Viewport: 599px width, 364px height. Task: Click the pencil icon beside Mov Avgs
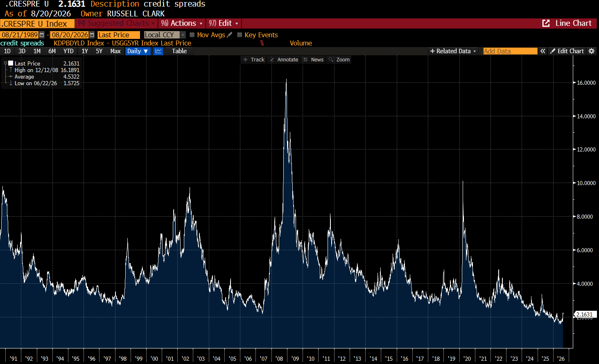(229, 35)
